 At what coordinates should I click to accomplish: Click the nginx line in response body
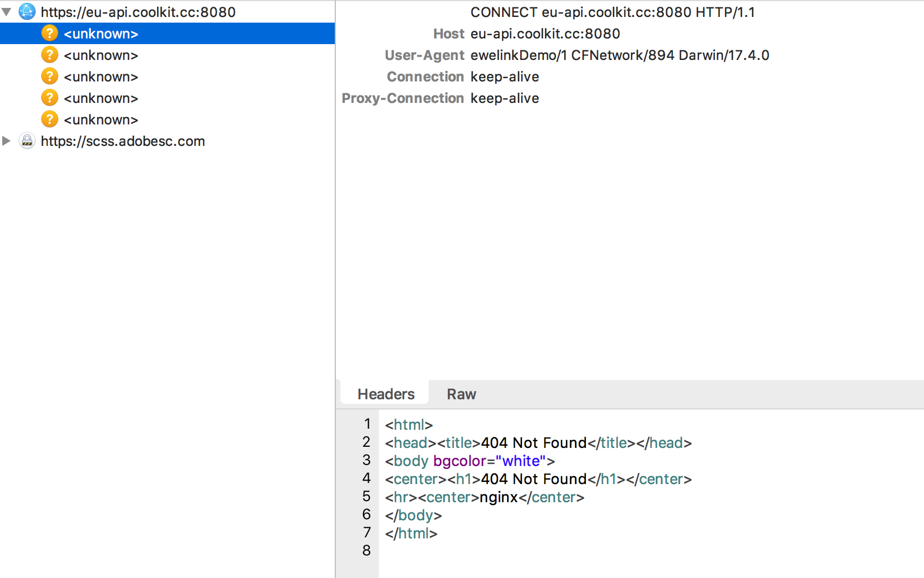click(484, 497)
